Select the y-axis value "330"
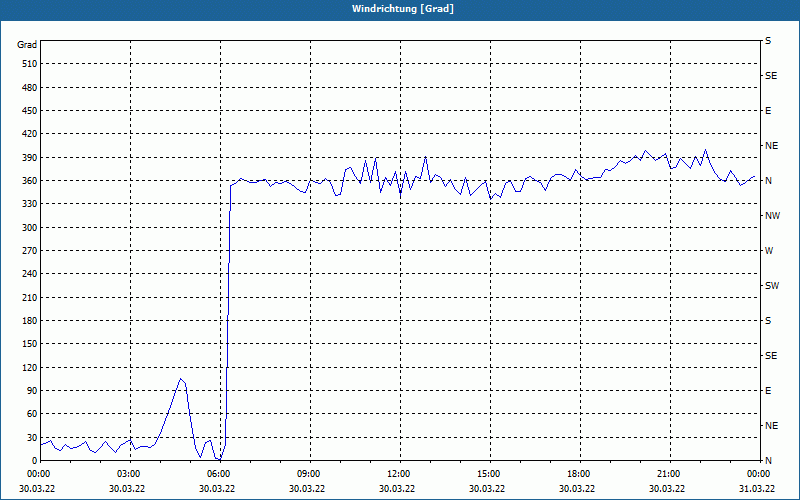This screenshot has width=800, height=500. click(x=30, y=204)
